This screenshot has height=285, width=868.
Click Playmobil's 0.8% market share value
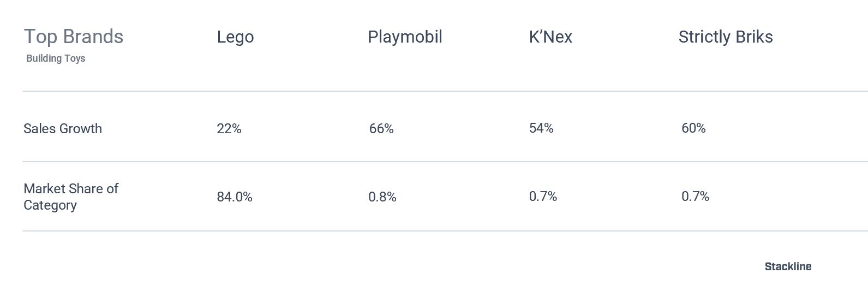[382, 197]
